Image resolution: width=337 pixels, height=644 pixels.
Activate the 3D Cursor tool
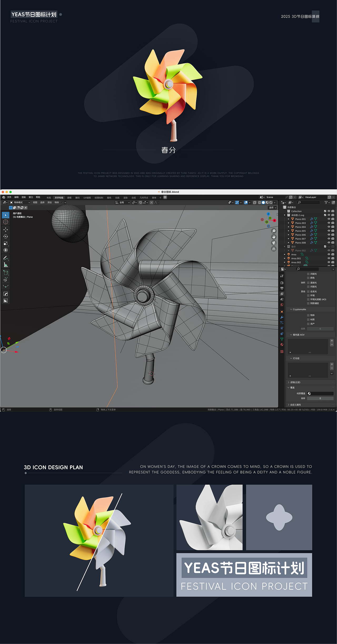[x=6, y=222]
